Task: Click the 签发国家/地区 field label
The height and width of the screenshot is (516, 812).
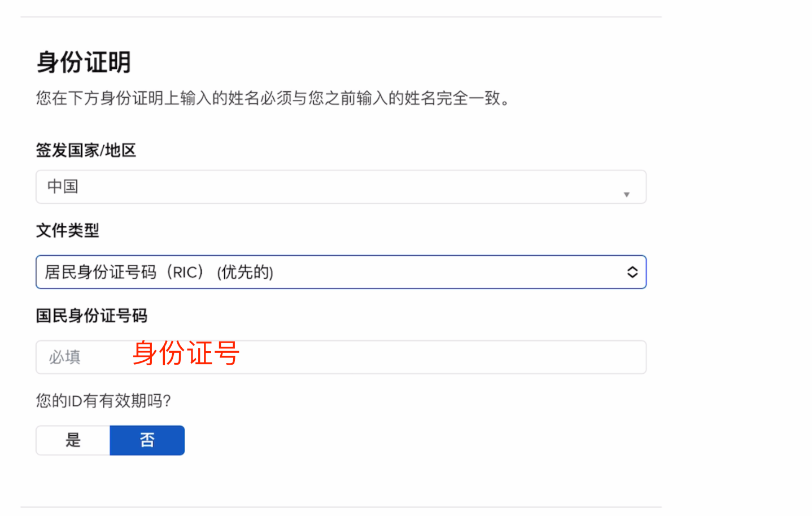Action: (86, 150)
